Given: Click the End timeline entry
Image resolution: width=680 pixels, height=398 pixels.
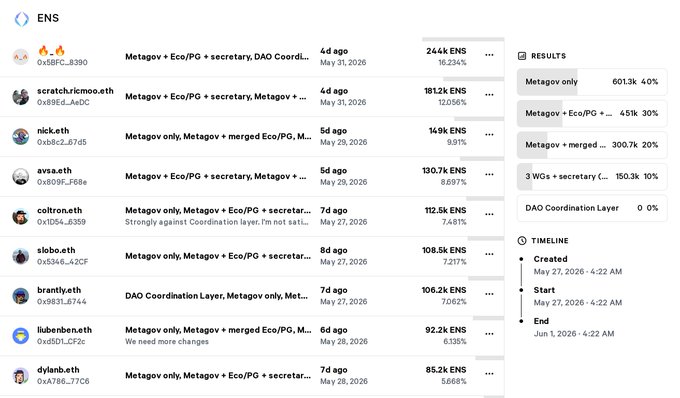Looking at the screenshot, I should [574, 327].
